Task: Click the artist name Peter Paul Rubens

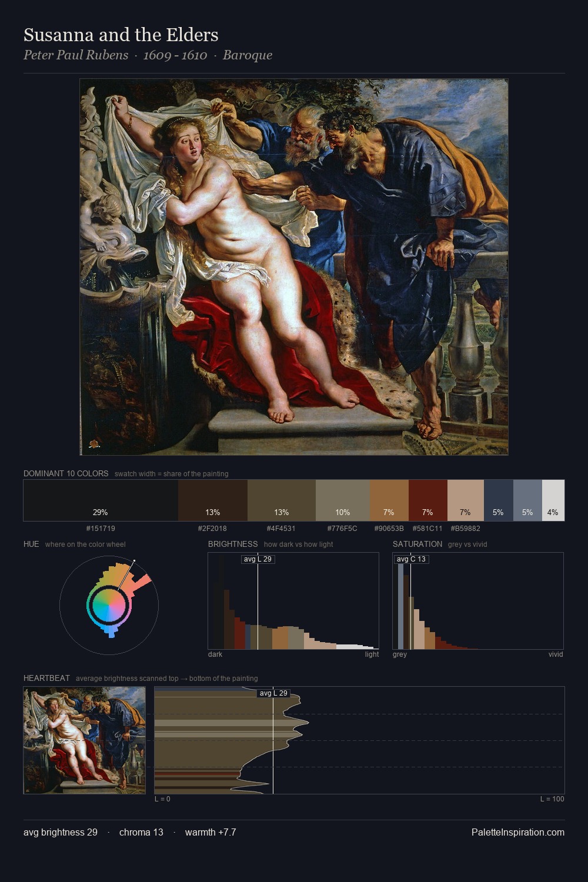Action: pos(76,55)
